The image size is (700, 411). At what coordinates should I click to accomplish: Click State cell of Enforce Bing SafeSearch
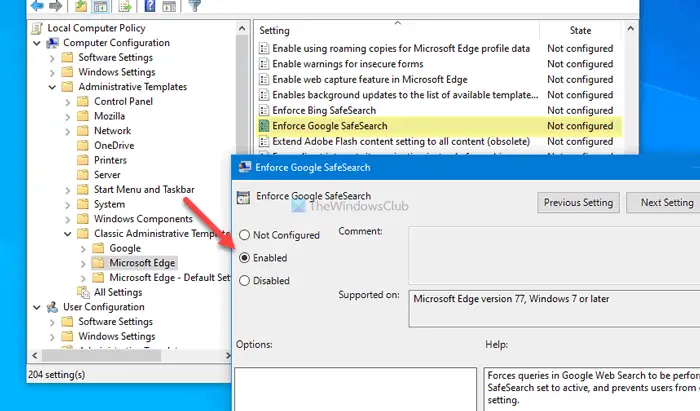[580, 110]
